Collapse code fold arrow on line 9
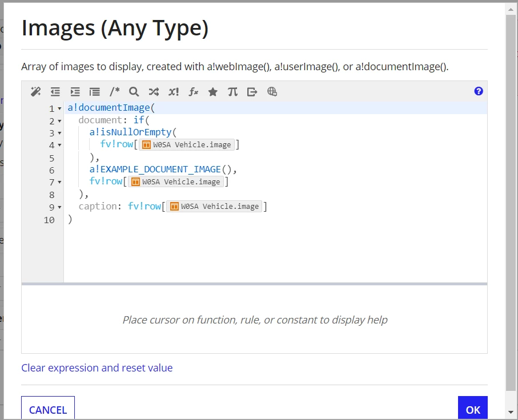This screenshot has height=420, width=518. click(59, 207)
